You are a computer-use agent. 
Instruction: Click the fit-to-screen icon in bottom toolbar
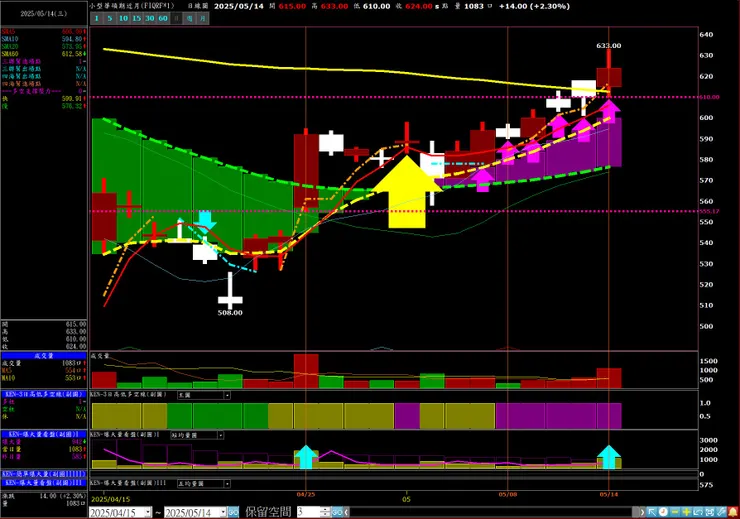tap(709, 512)
